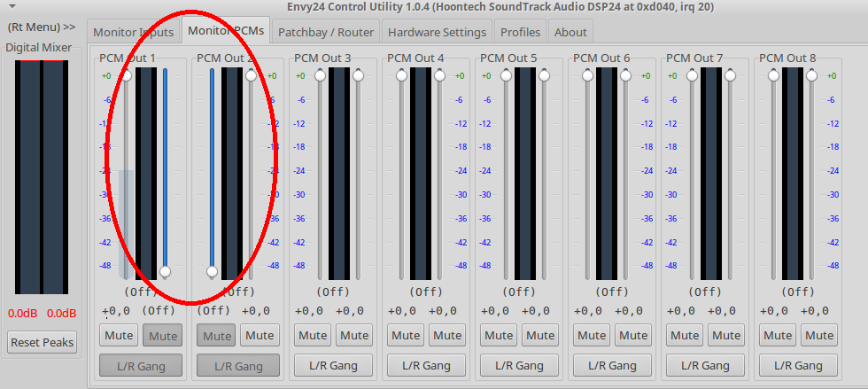Click PCM Out 2 right volume slider handle
The width and height of the screenshot is (868, 389).
tap(252, 75)
